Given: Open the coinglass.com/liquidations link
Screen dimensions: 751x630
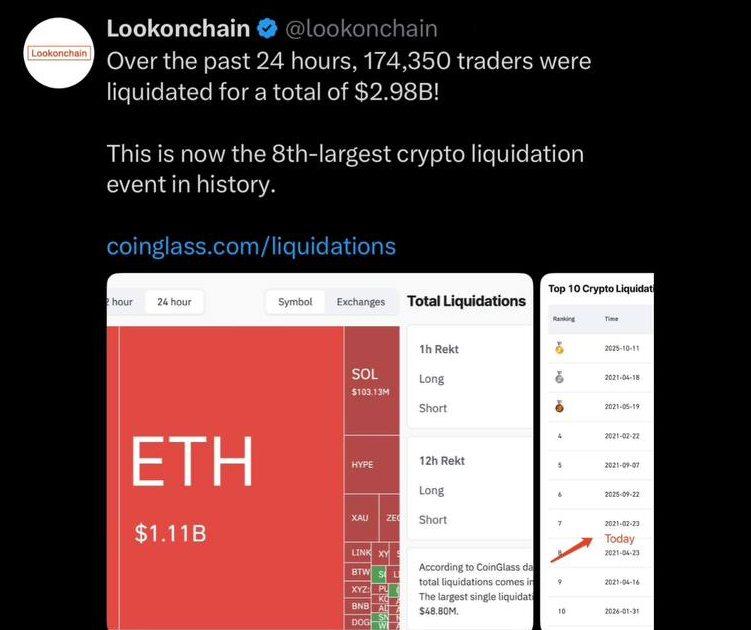Looking at the screenshot, I should (x=251, y=246).
